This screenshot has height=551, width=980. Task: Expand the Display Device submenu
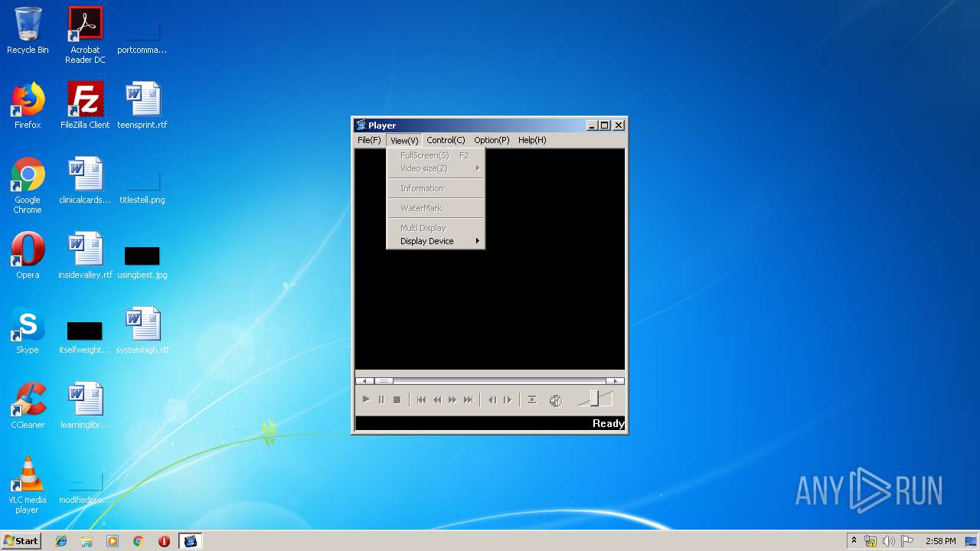436,241
